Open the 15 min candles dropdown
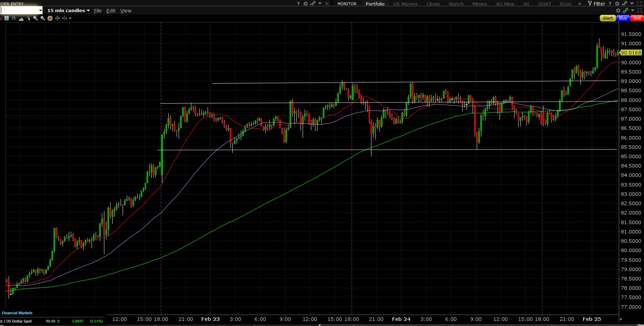This screenshot has width=644, height=326. click(x=68, y=11)
